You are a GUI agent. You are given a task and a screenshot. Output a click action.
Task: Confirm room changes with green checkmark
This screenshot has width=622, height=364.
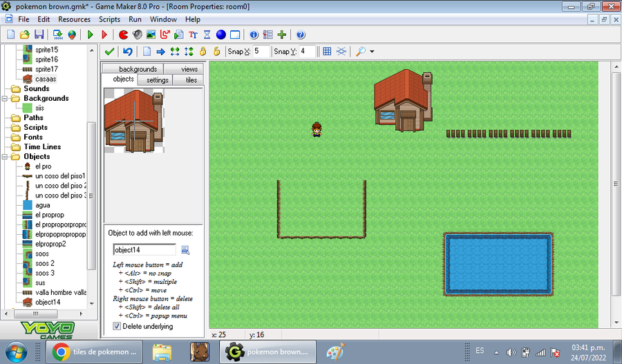pos(109,52)
